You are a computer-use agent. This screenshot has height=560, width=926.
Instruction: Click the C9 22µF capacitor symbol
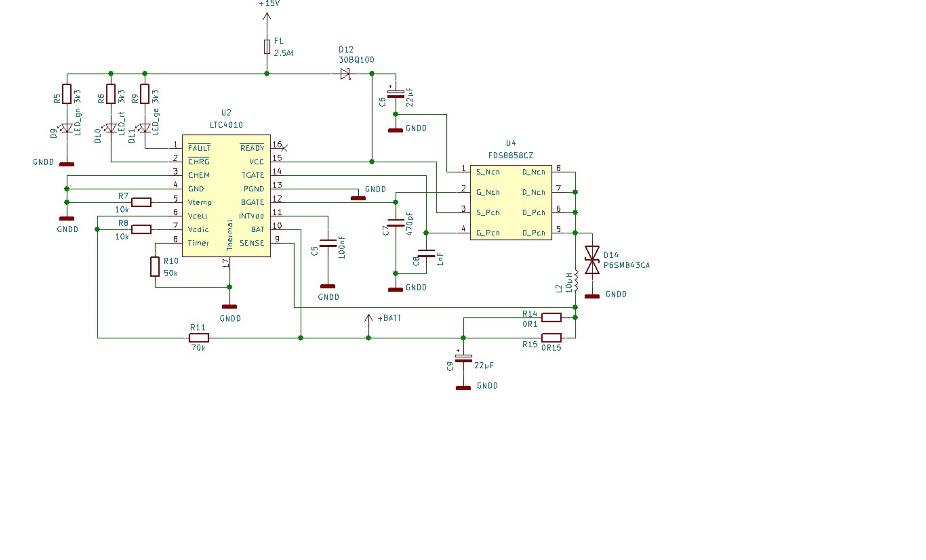(x=463, y=358)
